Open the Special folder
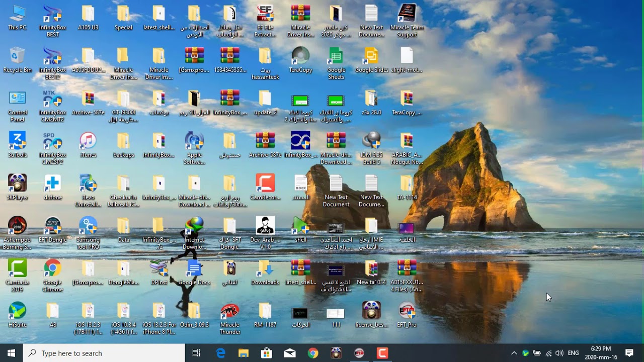The width and height of the screenshot is (644, 362). pos(123,18)
